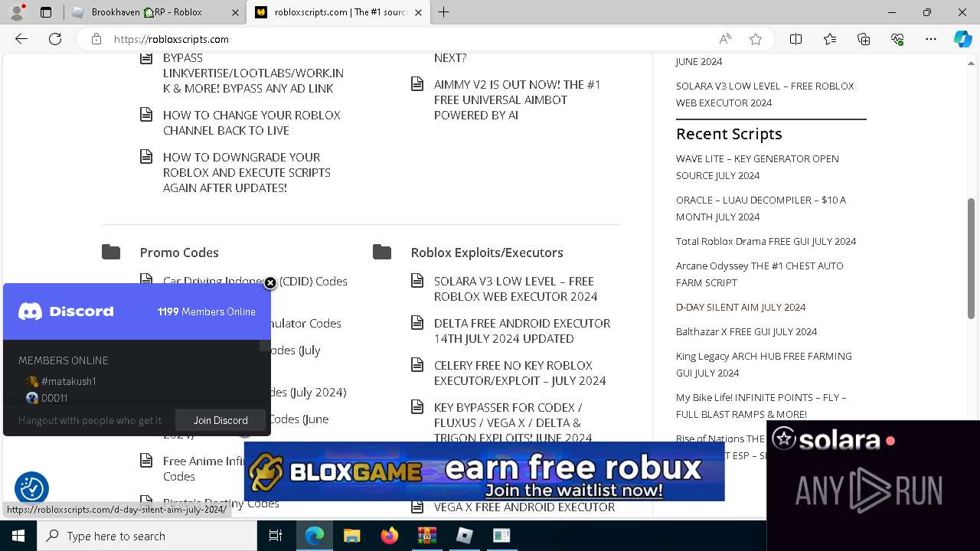This screenshot has height=551, width=980.
Task: Open Balthazar X FREE GUI link
Action: click(746, 331)
